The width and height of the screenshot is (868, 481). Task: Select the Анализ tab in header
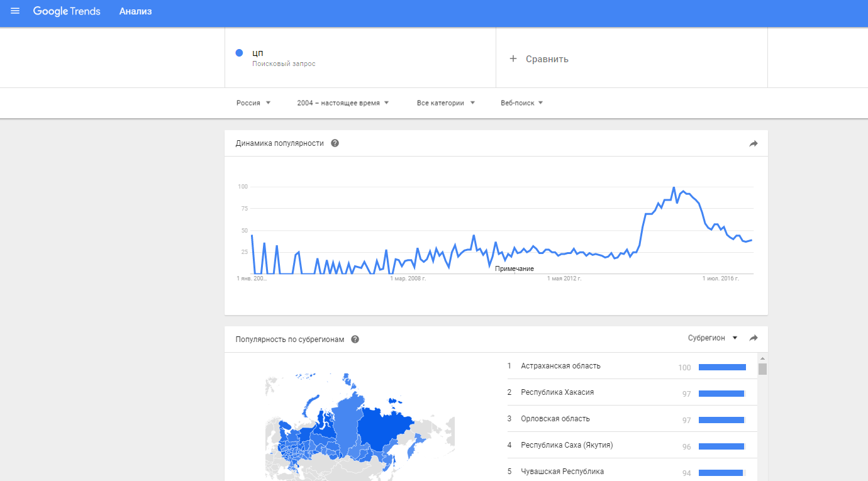(x=135, y=11)
